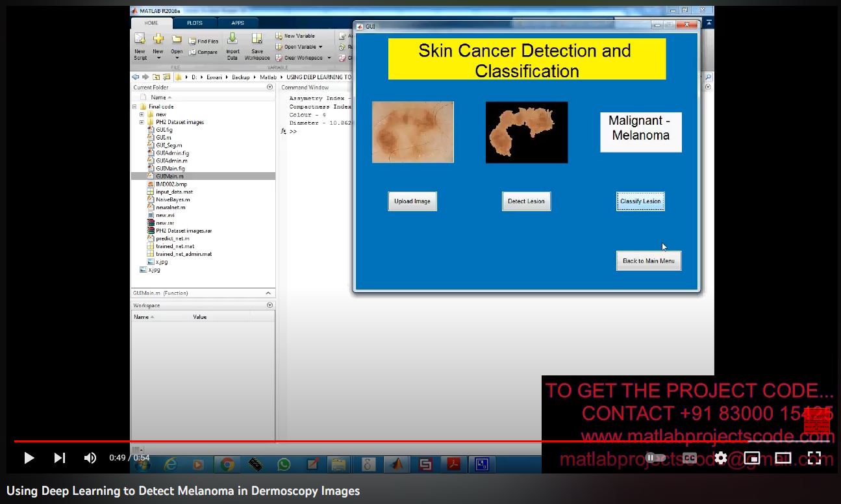
Task: Open the video settings gear
Action: click(721, 458)
